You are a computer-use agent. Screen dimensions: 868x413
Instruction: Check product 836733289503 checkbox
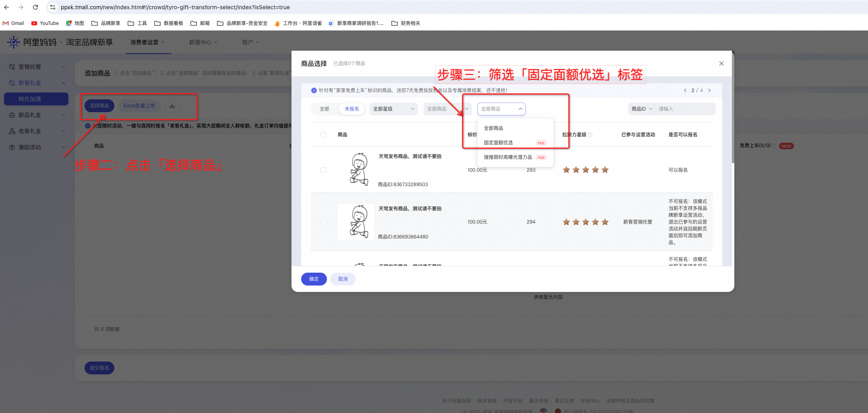coord(323,170)
